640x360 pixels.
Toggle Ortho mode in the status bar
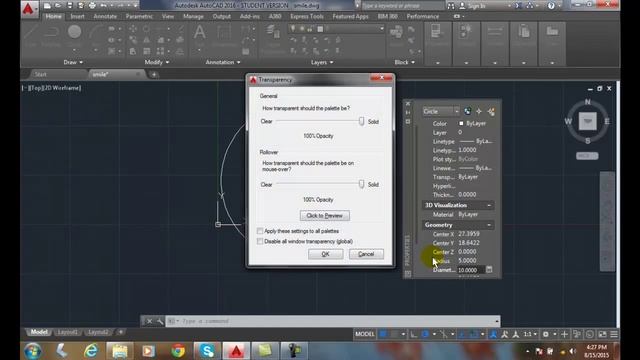click(413, 334)
